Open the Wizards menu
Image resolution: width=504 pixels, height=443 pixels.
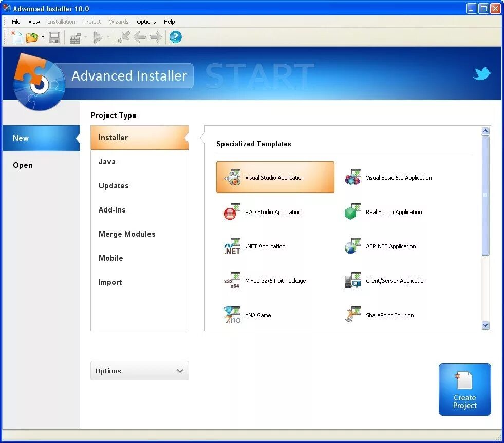(x=119, y=22)
